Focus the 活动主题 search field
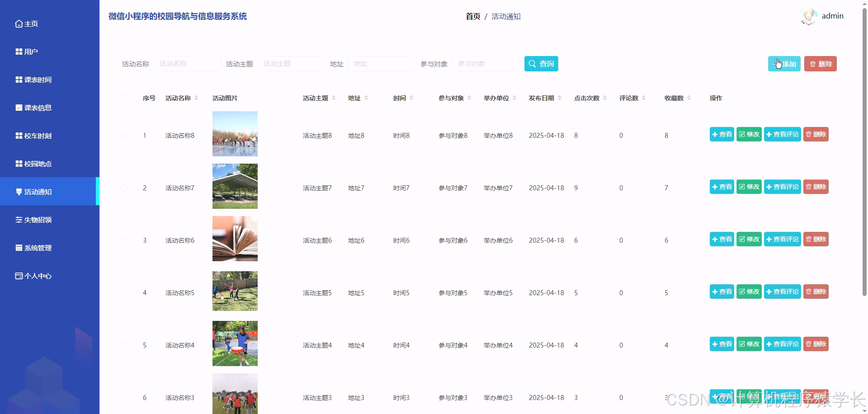This screenshot has height=414, width=868. (x=292, y=64)
